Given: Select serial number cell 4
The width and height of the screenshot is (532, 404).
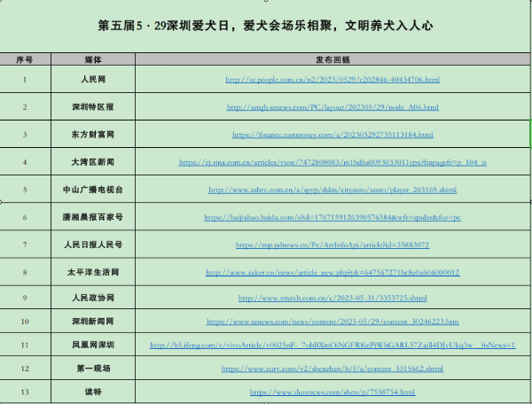Looking at the screenshot, I should [x=25, y=162].
